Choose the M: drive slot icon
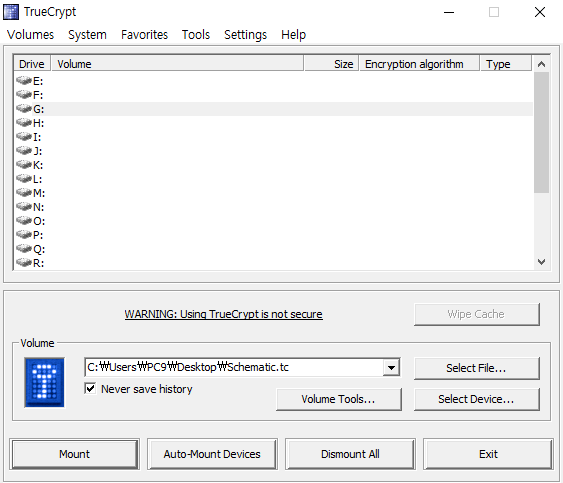563x483 pixels. 24,192
